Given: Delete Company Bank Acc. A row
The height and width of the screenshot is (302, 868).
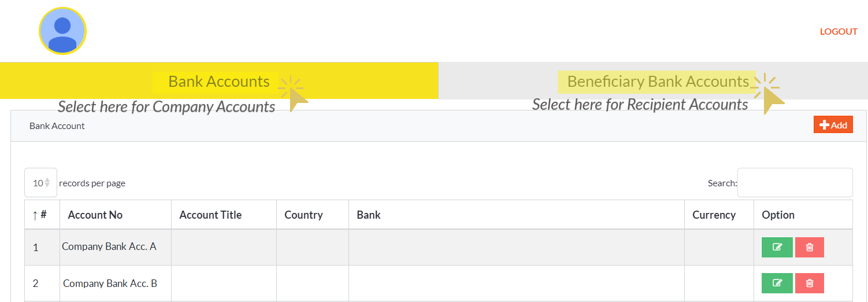Looking at the screenshot, I should click(x=809, y=247).
